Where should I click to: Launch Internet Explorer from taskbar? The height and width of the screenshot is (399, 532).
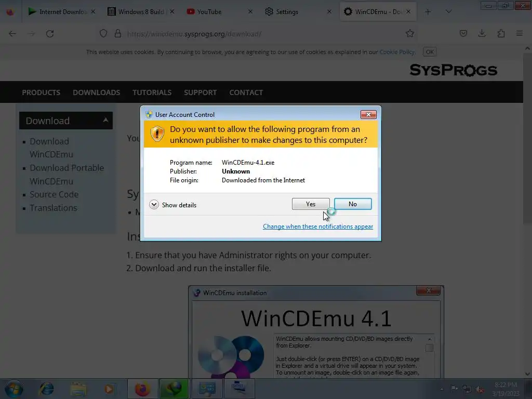(46, 389)
